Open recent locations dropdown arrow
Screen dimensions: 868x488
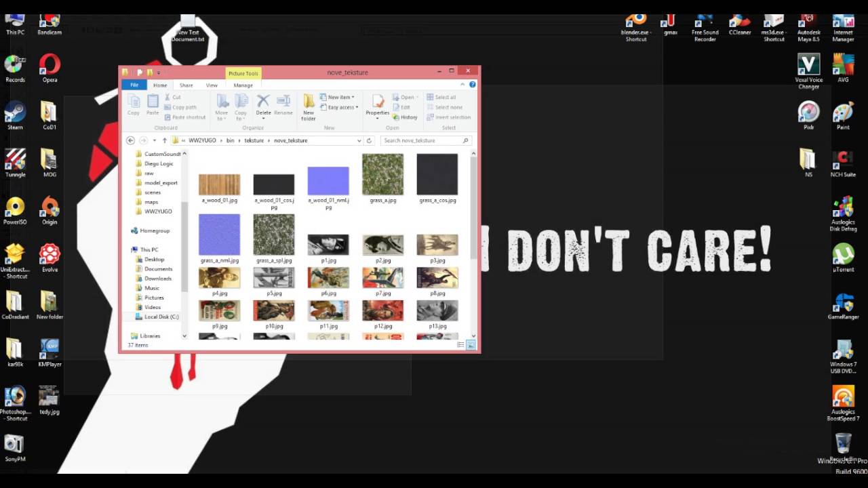[154, 140]
